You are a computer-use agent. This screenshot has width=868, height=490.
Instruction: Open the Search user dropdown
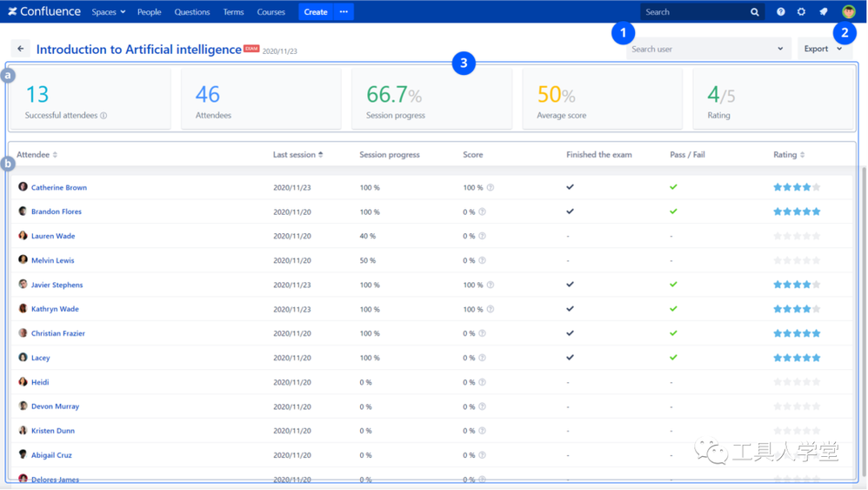pos(707,49)
